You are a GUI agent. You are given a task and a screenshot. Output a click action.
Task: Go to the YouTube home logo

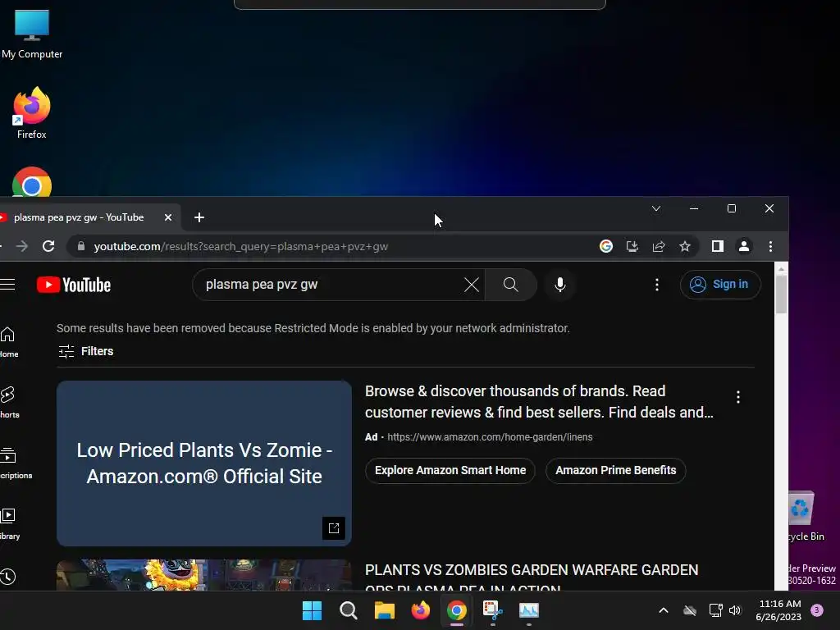coord(74,285)
